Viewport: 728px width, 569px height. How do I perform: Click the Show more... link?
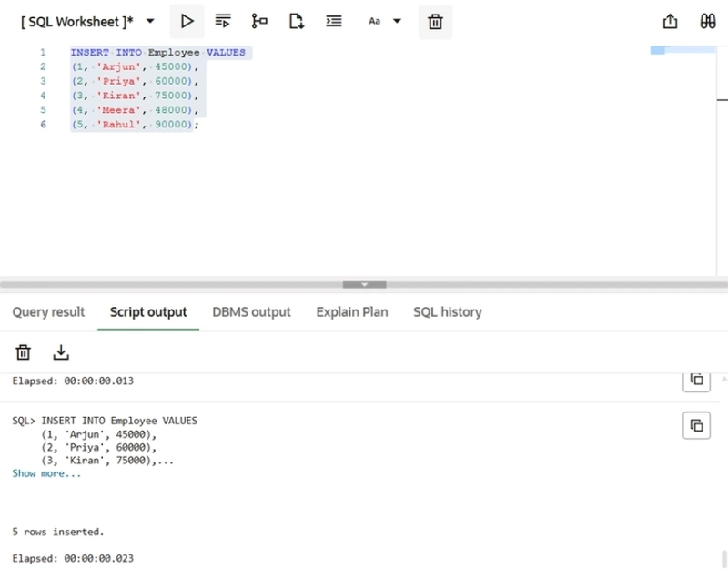[46, 473]
